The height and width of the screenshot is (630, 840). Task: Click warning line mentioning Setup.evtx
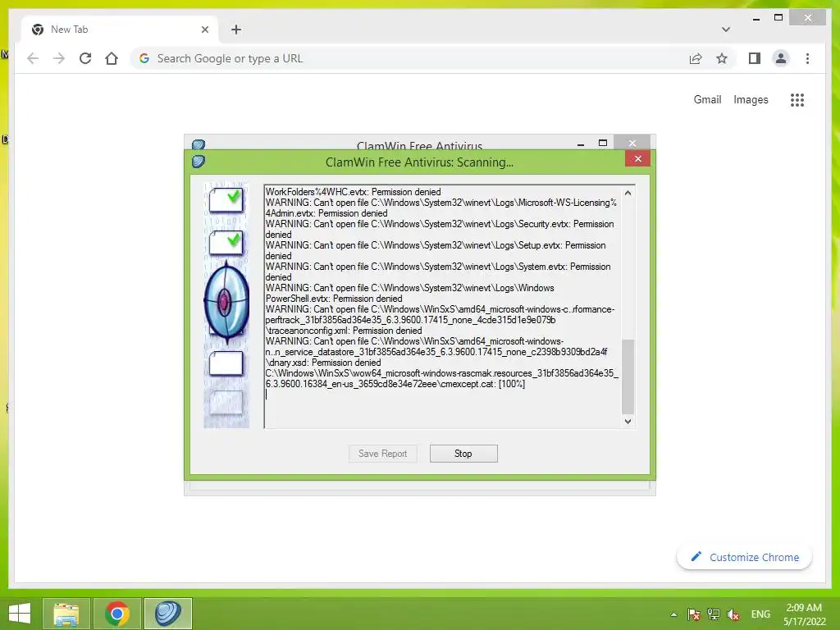click(x=436, y=251)
